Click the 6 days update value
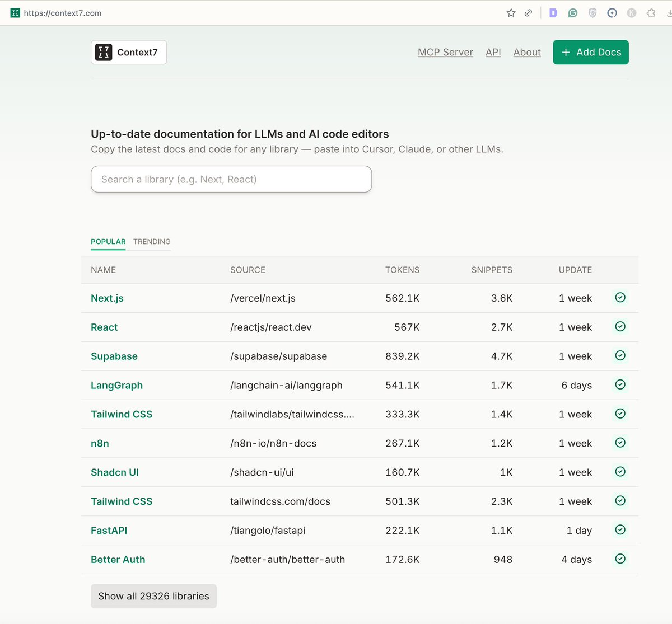672x624 pixels. click(576, 386)
